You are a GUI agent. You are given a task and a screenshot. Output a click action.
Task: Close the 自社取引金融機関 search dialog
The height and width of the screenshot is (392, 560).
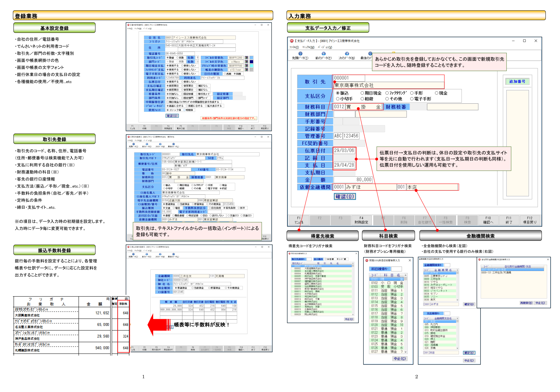548,260
